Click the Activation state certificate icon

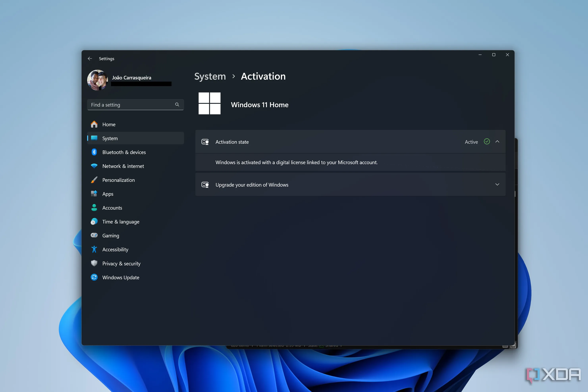pyautogui.click(x=205, y=142)
